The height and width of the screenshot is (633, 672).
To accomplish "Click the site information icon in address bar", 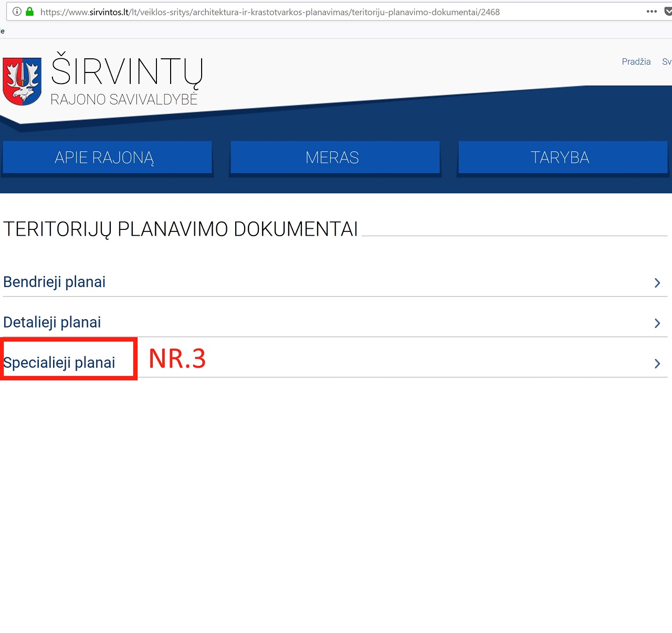I will tap(17, 12).
